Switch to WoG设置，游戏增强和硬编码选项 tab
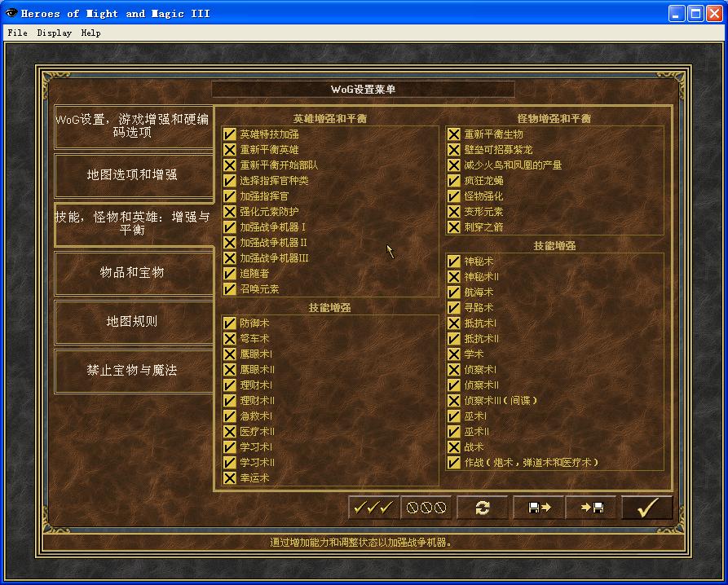Viewport: 728px width, 585px height. 133,126
